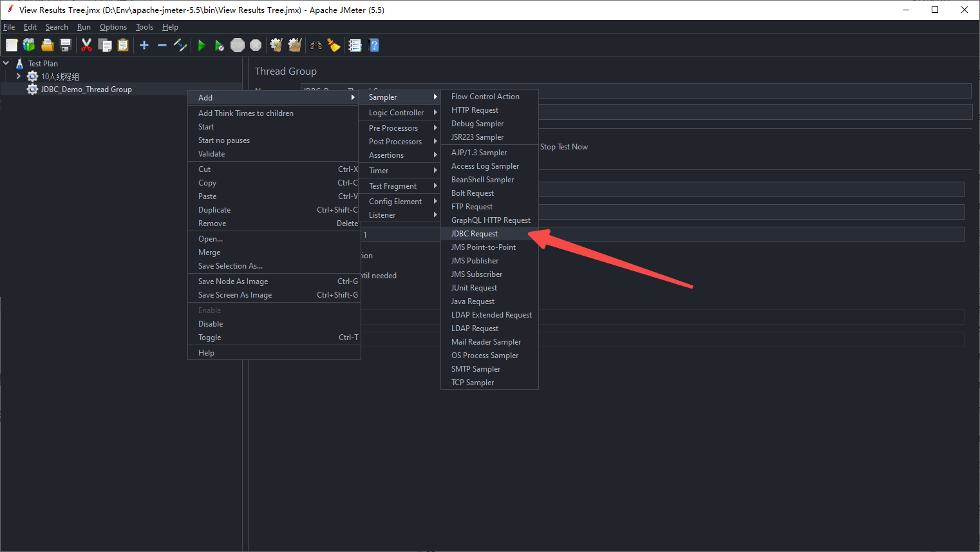The width and height of the screenshot is (980, 552).
Task: Click the Cut scissors toolbar icon
Action: pos(86,45)
